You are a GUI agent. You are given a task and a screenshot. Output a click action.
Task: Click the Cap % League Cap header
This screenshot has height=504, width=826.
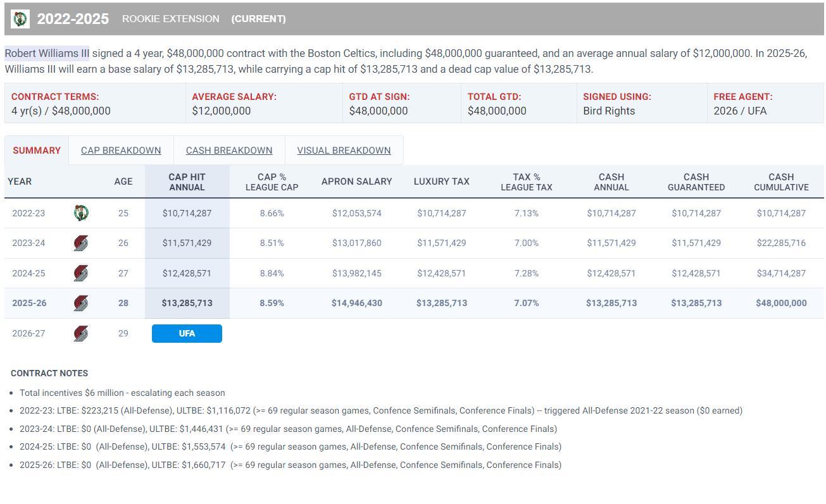[x=272, y=182]
